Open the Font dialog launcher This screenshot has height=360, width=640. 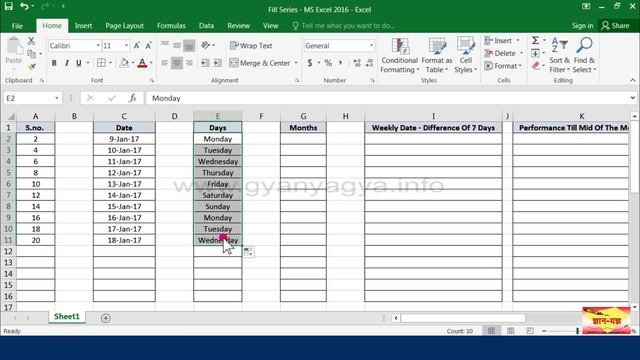[x=152, y=81]
